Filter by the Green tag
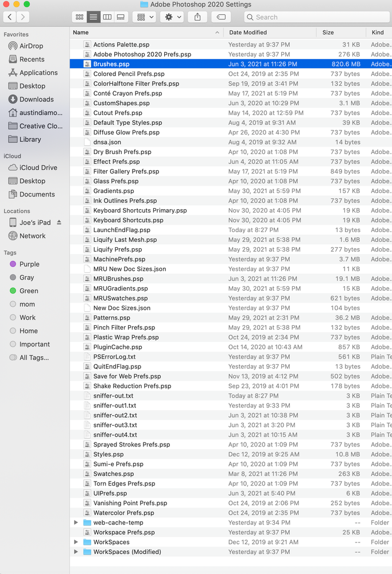The image size is (392, 574). point(29,291)
